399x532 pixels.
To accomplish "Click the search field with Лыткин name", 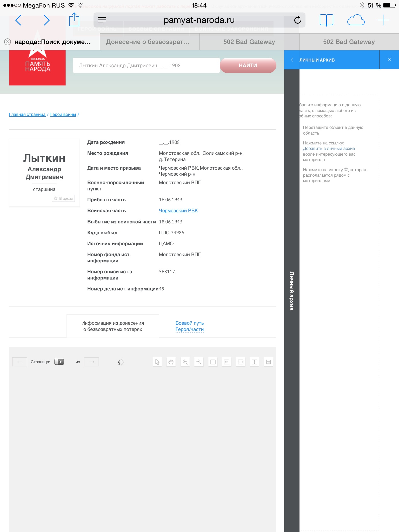I will pyautogui.click(x=146, y=65).
